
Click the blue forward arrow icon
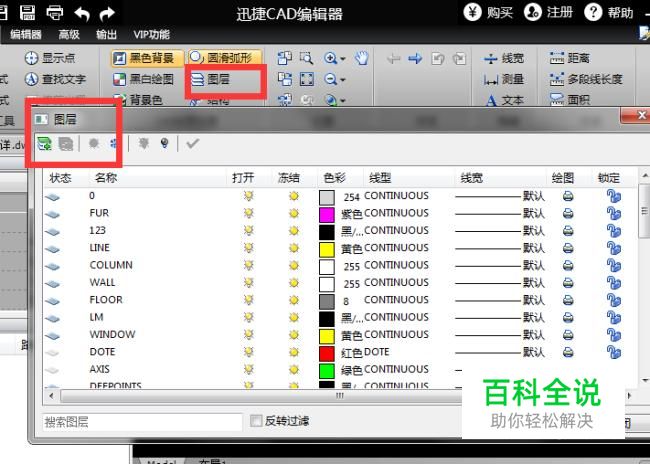pyautogui.click(x=415, y=58)
